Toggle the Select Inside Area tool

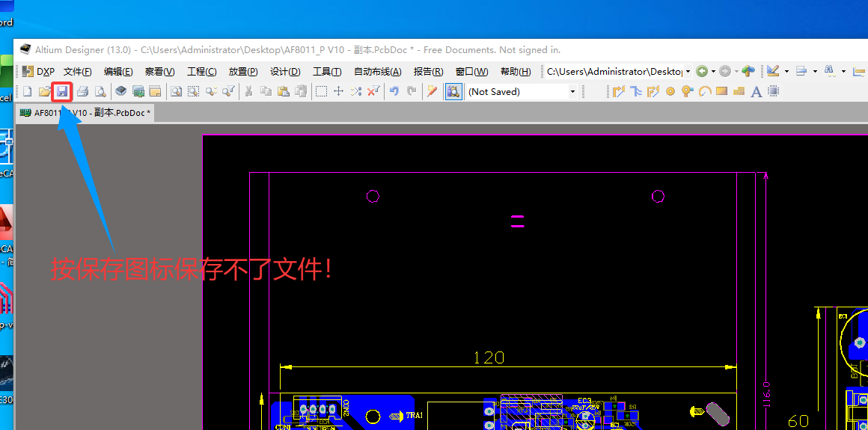[x=321, y=91]
